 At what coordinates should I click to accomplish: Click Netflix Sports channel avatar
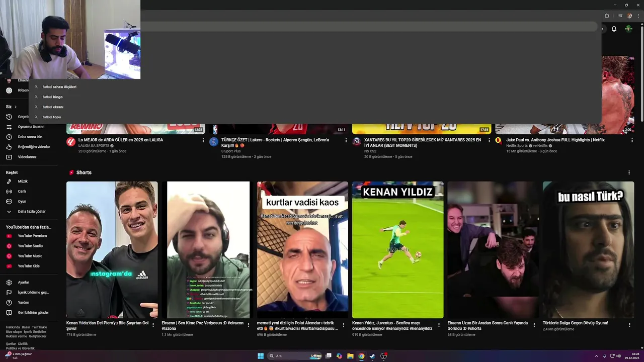point(498,140)
